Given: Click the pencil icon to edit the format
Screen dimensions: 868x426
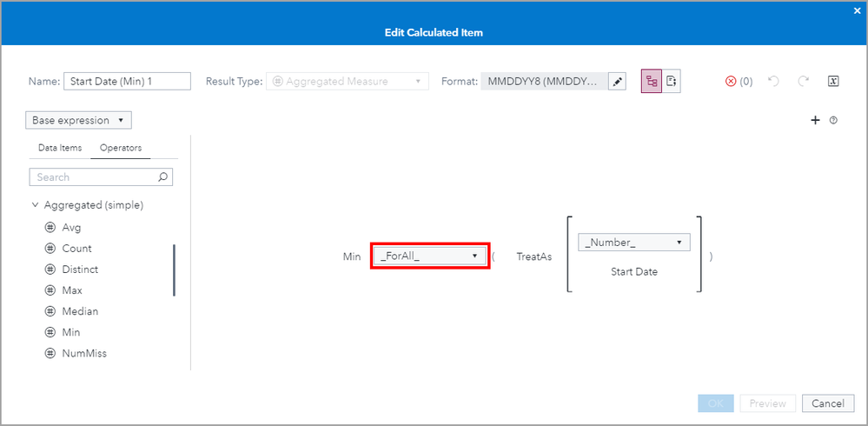Looking at the screenshot, I should (617, 81).
